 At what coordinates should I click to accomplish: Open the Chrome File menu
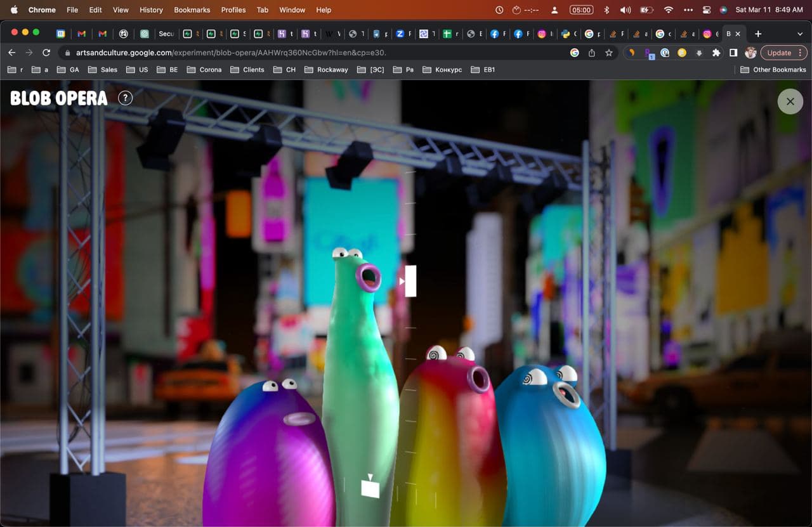tap(72, 10)
